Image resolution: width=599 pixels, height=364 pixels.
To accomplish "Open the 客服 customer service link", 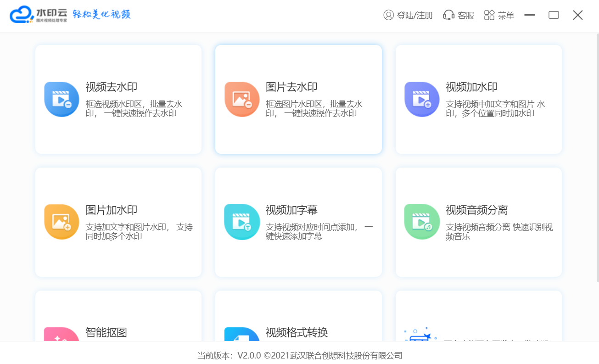I will 466,16.
